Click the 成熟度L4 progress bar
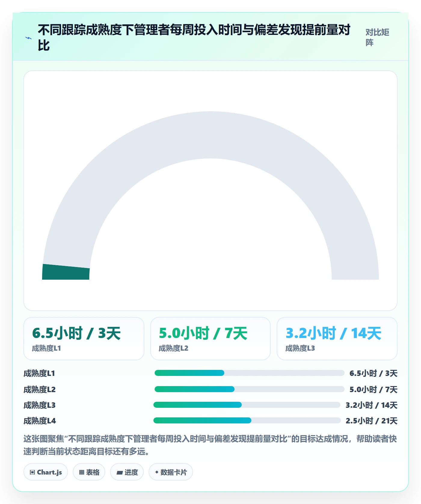 pos(247,420)
